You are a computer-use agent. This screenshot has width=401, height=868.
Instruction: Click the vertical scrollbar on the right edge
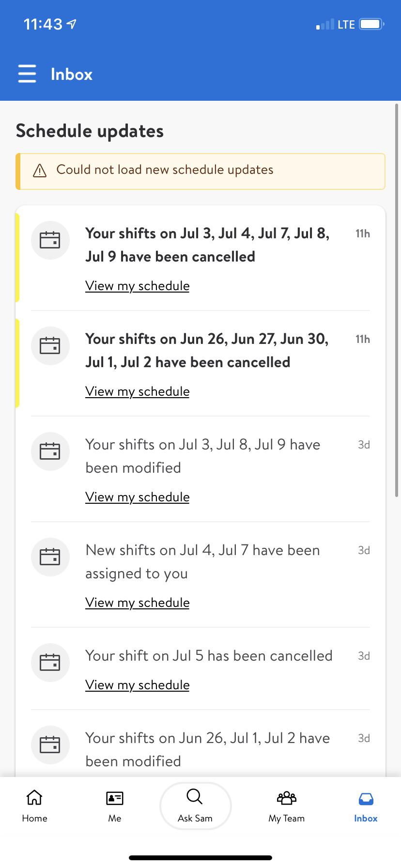(x=397, y=242)
